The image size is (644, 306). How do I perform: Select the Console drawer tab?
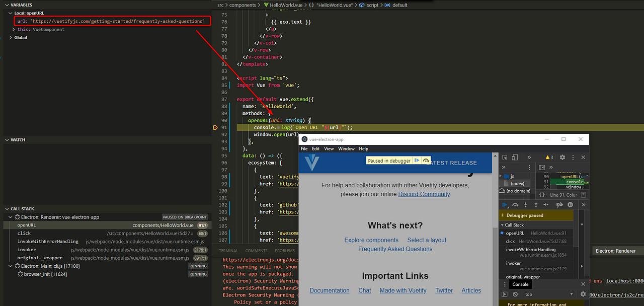pos(520,284)
